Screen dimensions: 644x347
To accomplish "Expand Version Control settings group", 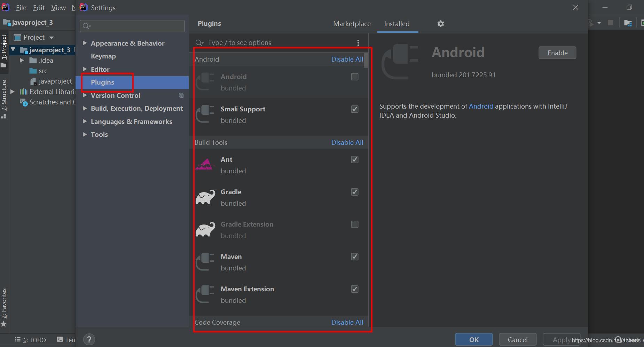I will [x=85, y=95].
